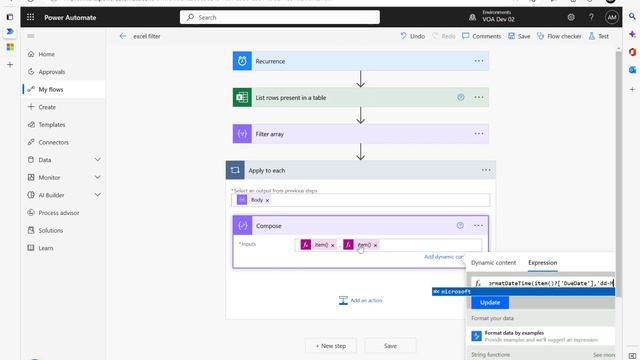Open the Environments selector VOA Dev 02
The image size is (640, 360).
pyautogui.click(x=492, y=16)
